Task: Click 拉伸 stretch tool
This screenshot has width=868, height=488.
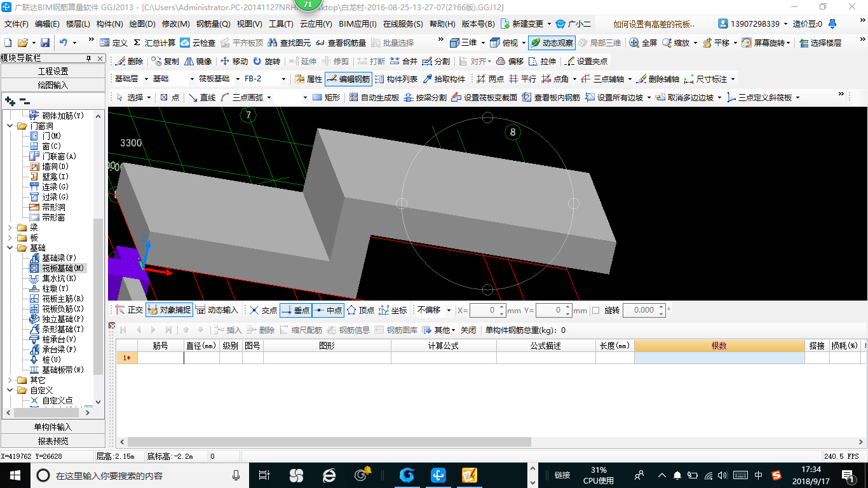Action: pos(542,62)
